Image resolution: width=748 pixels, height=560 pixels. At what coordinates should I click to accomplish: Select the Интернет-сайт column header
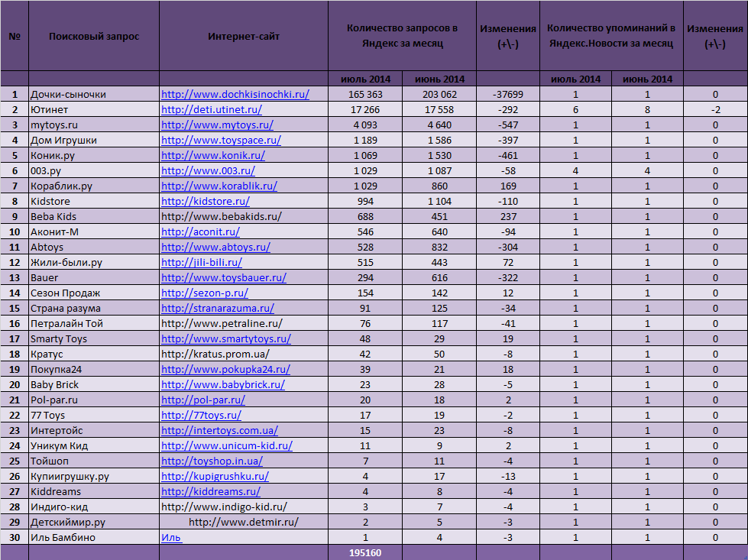point(244,37)
